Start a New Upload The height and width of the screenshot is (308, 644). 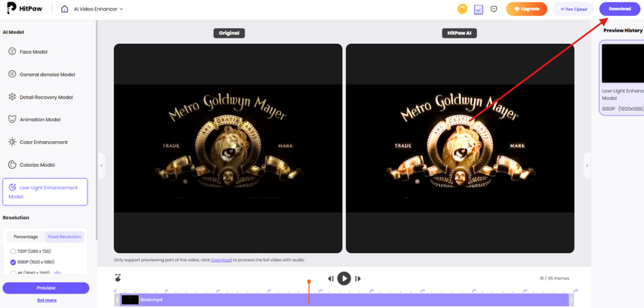(x=573, y=9)
